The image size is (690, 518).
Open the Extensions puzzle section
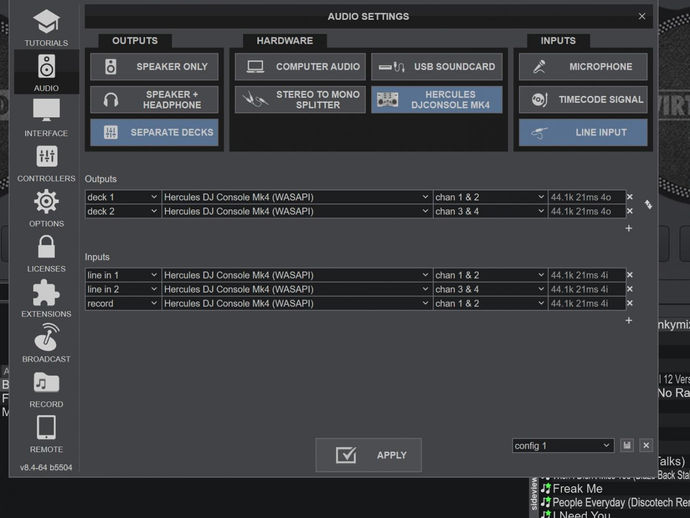(46, 298)
